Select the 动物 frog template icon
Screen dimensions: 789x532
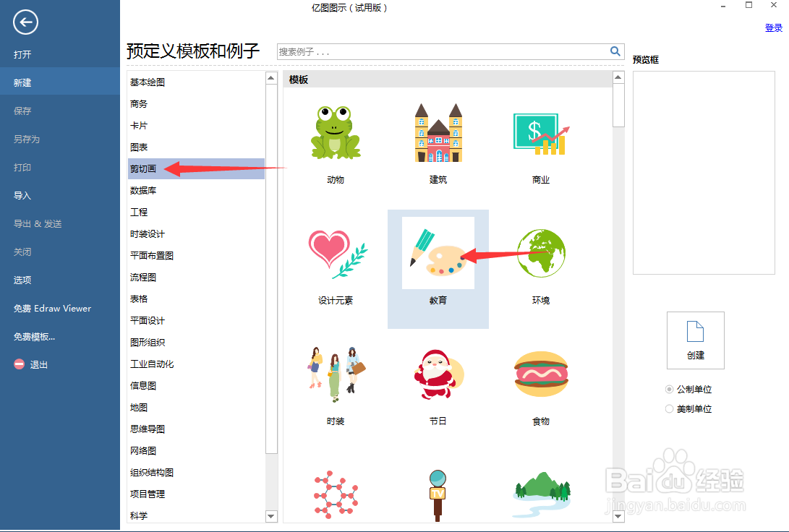pyautogui.click(x=336, y=133)
